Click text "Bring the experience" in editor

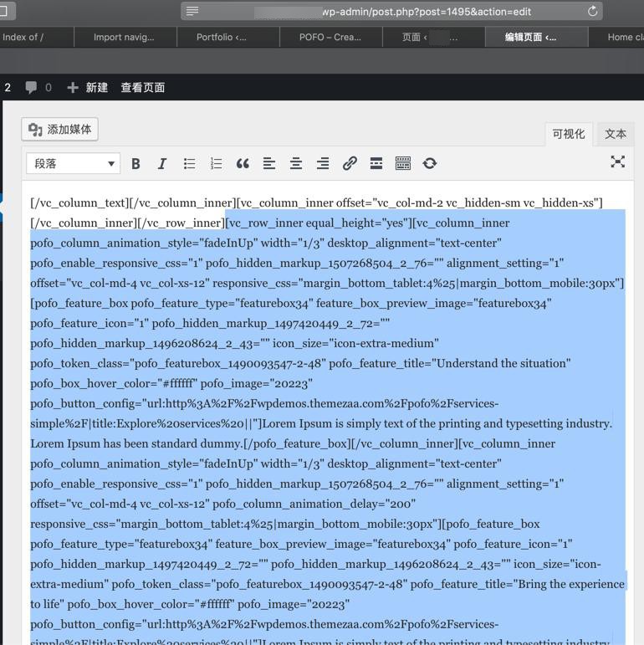click(570, 584)
